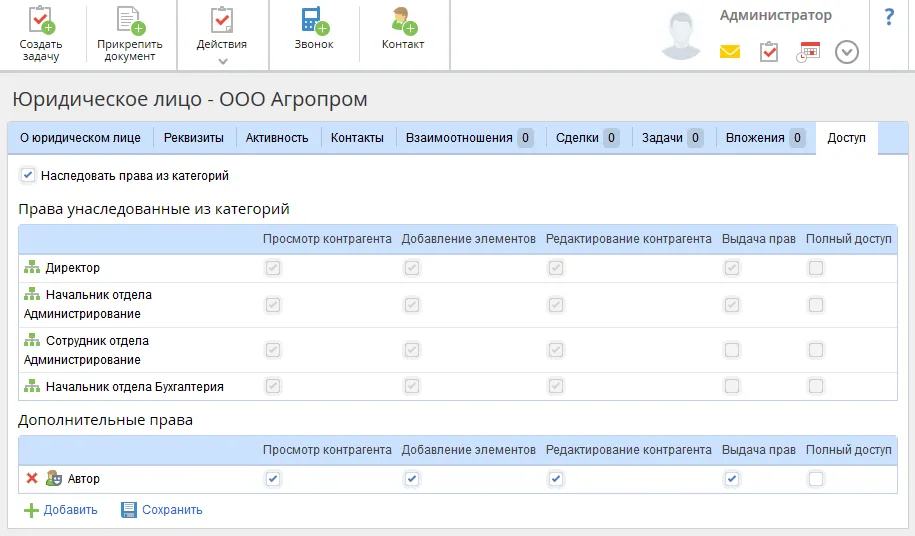
Task: Click the Автор user icon
Action: point(54,478)
